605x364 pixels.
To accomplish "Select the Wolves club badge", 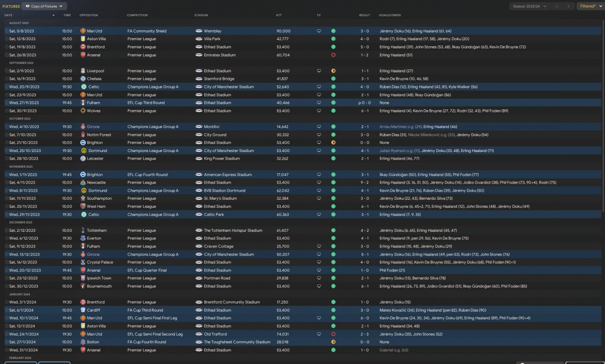I will pyautogui.click(x=83, y=111).
